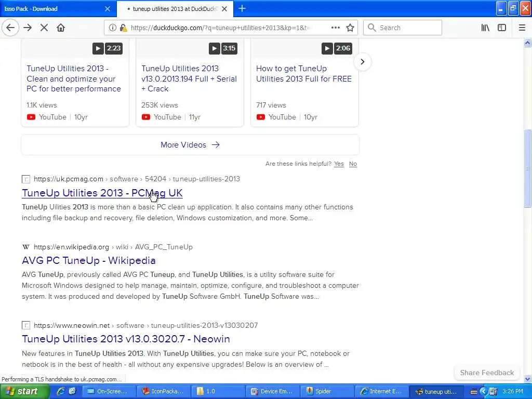Answer No to 'Are these links helpful?'
The image size is (532, 399).
pos(353,164)
